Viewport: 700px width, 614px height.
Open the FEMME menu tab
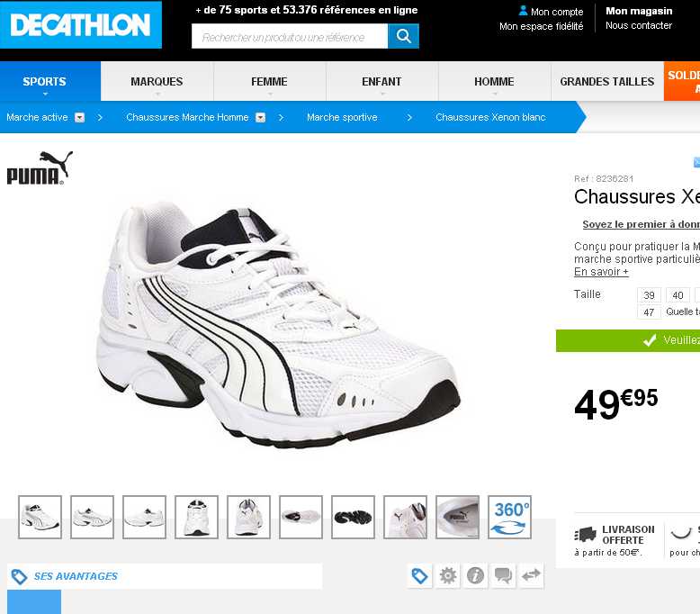(x=270, y=81)
